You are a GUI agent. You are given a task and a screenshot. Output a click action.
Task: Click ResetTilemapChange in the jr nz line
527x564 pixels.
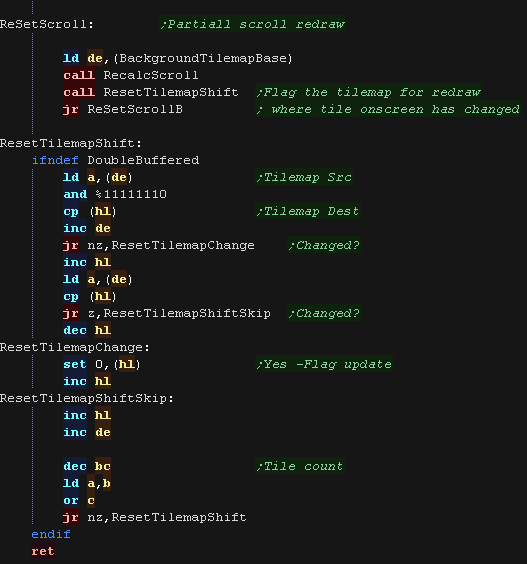[183, 245]
